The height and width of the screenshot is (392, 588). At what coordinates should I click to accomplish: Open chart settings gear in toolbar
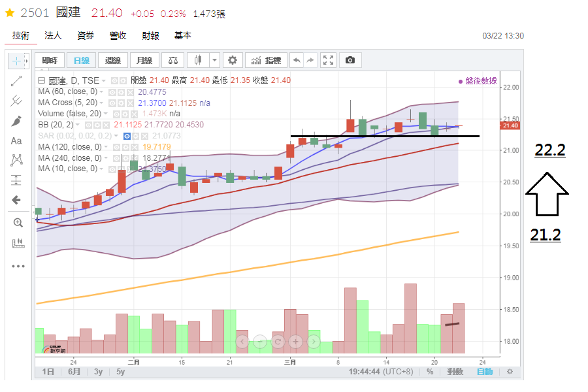pos(232,60)
